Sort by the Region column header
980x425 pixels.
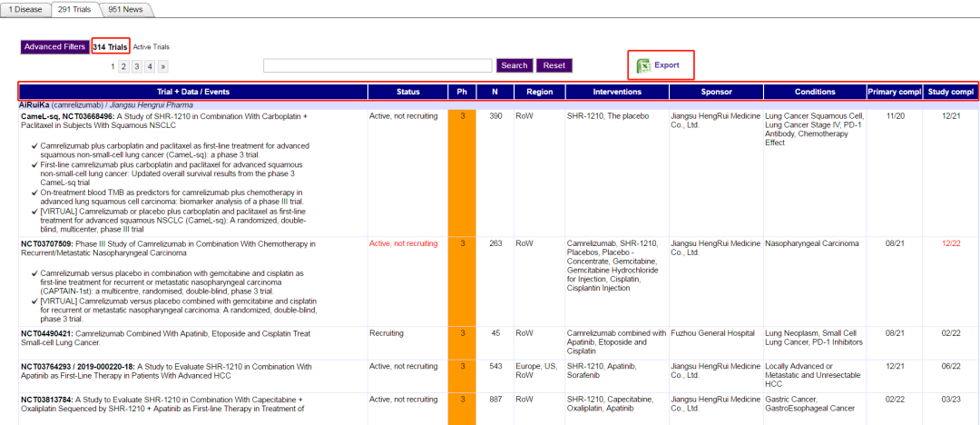(539, 92)
